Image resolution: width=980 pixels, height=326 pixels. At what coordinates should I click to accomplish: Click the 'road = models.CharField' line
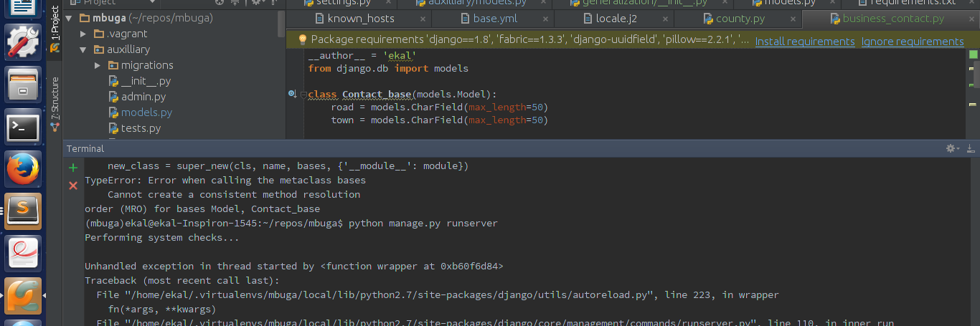pos(440,107)
